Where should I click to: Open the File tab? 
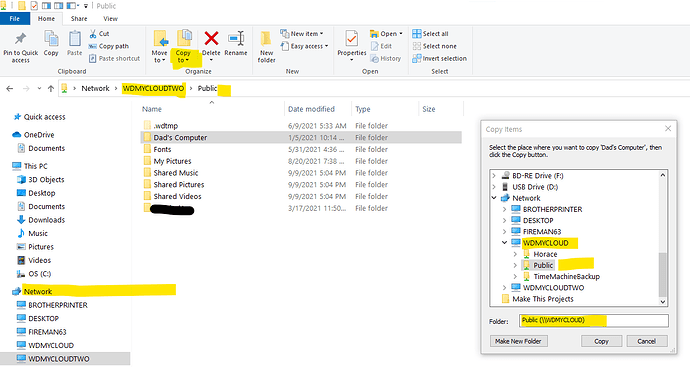click(x=15, y=18)
